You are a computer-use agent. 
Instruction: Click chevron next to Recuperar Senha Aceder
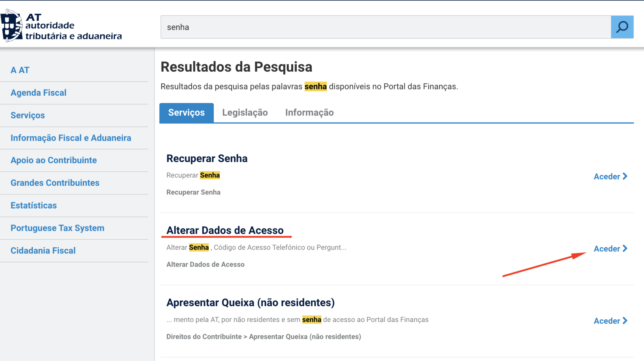pyautogui.click(x=625, y=176)
